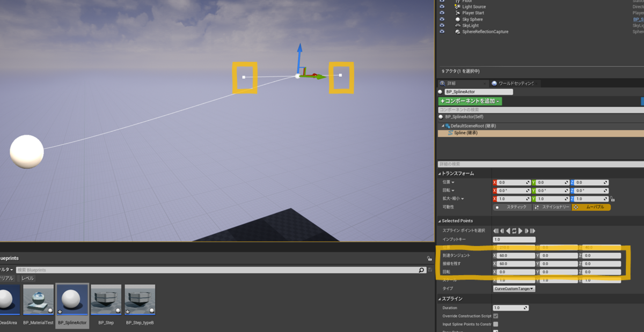The height and width of the screenshot is (332, 644).
Task: Click the インプットキー value field
Action: (514, 239)
